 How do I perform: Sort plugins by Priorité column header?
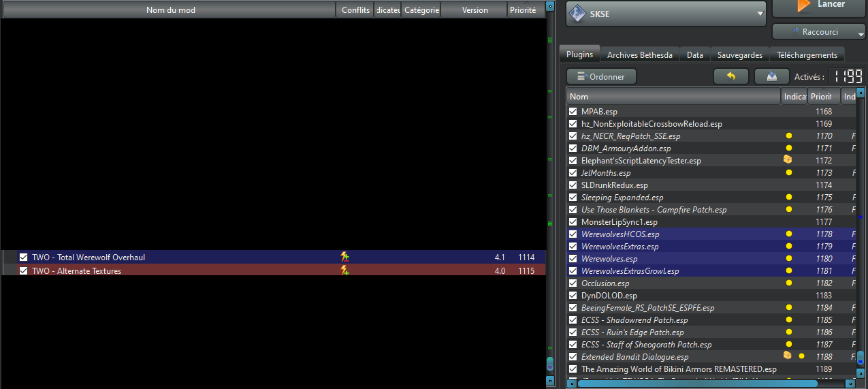pyautogui.click(x=824, y=97)
